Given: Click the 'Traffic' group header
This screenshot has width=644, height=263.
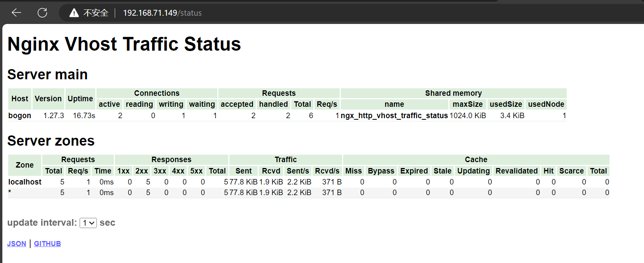Looking at the screenshot, I should click(286, 159).
